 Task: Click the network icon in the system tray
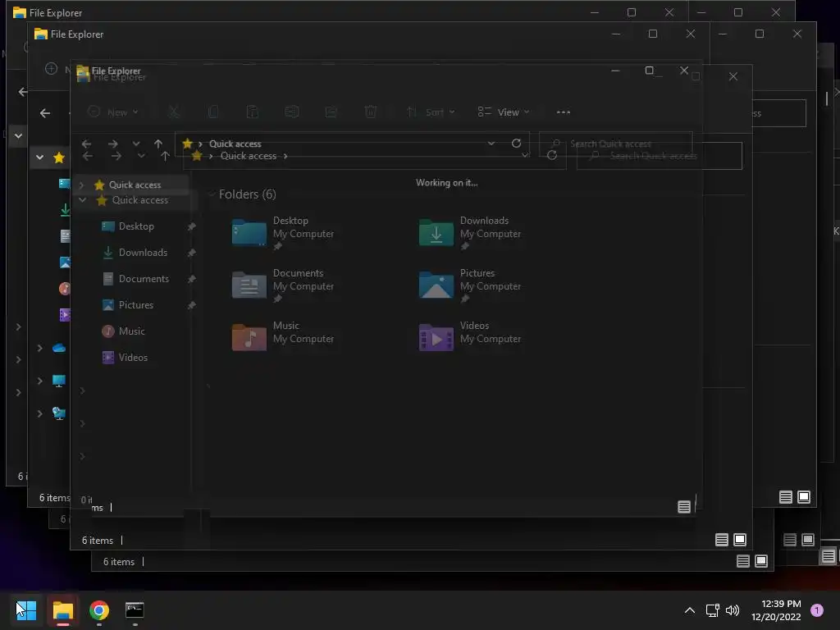click(713, 610)
